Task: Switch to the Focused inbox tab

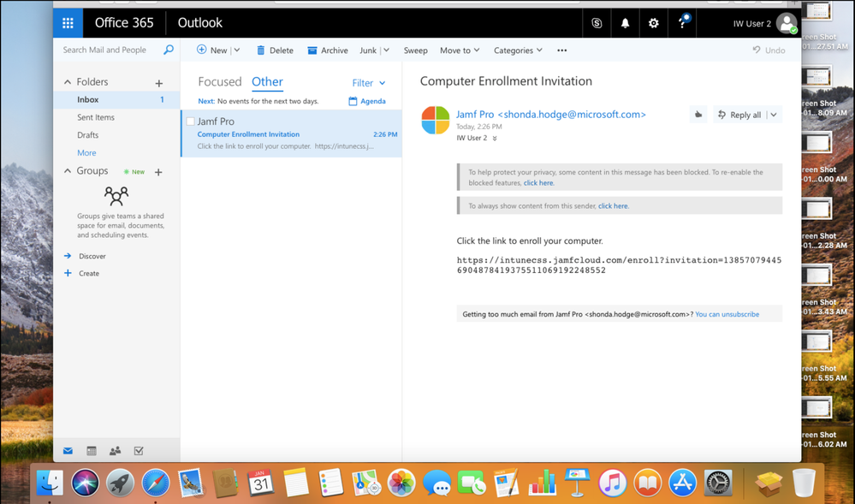Action: [x=220, y=82]
